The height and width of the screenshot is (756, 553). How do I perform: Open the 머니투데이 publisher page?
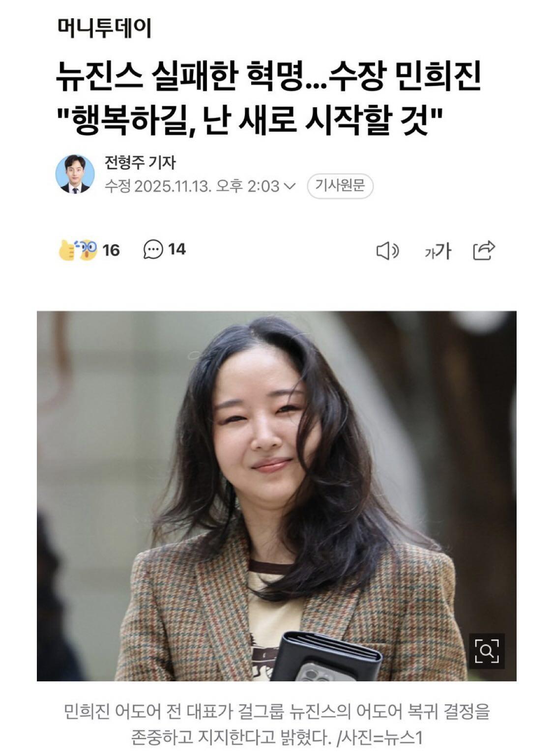pos(104,28)
